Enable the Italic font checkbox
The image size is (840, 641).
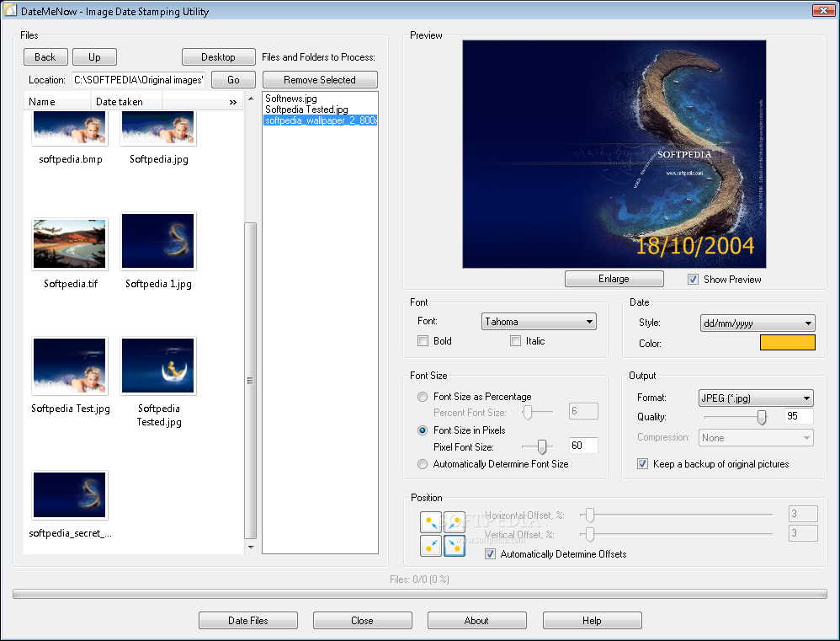(515, 341)
